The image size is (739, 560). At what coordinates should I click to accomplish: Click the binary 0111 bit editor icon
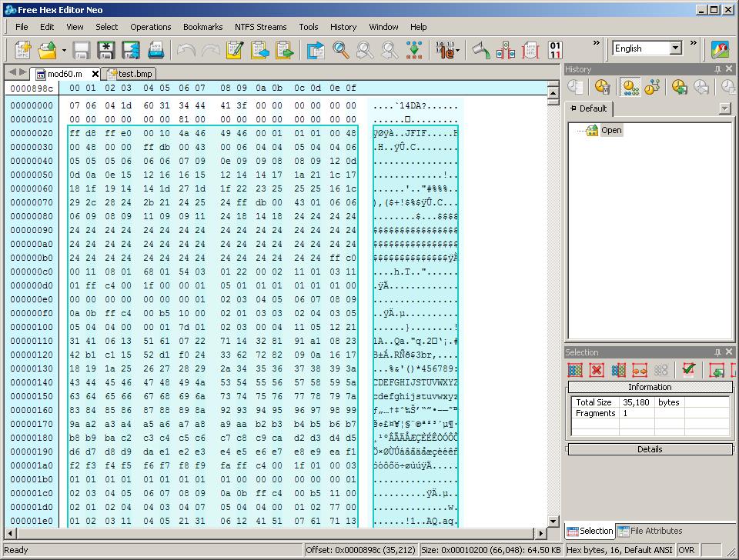point(555,49)
